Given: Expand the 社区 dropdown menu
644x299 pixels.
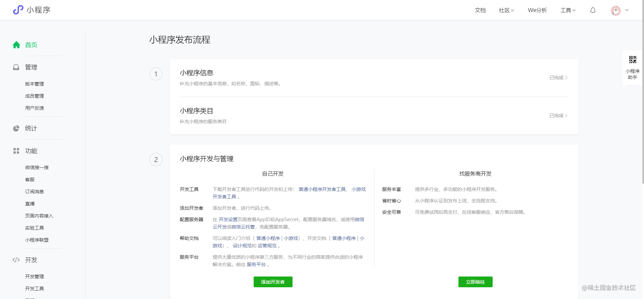Looking at the screenshot, I should click(506, 10).
